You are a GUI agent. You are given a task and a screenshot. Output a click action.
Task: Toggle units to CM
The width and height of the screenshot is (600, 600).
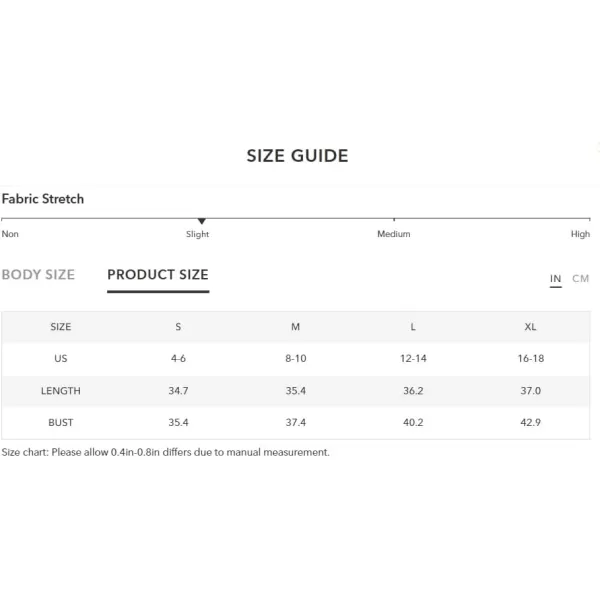point(580,279)
